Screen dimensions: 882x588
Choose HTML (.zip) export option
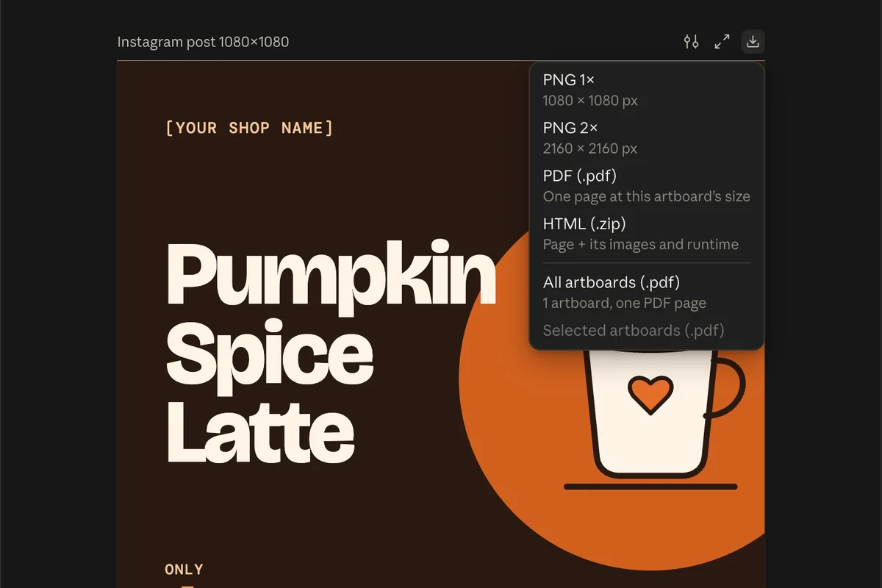tap(647, 234)
